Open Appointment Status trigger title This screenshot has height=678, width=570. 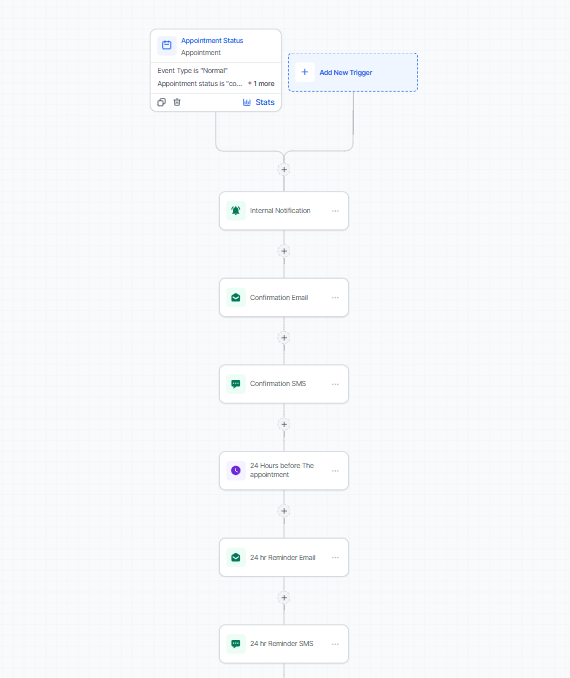(x=212, y=41)
